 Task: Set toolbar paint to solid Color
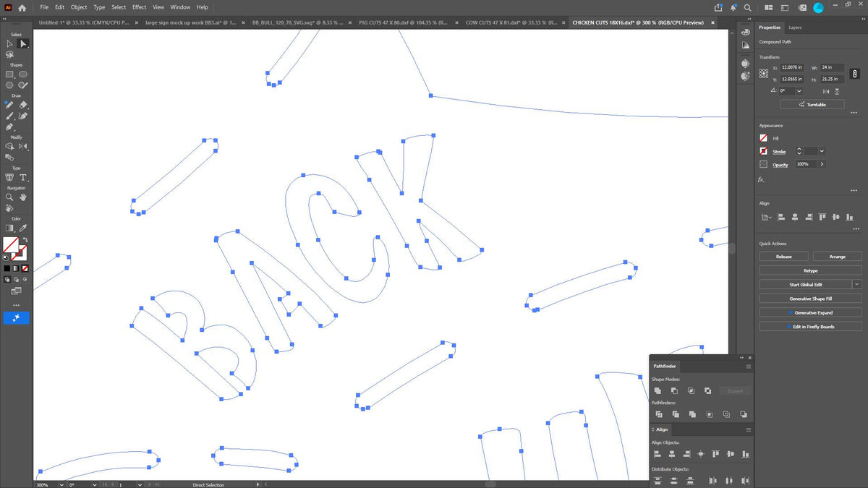click(7, 268)
